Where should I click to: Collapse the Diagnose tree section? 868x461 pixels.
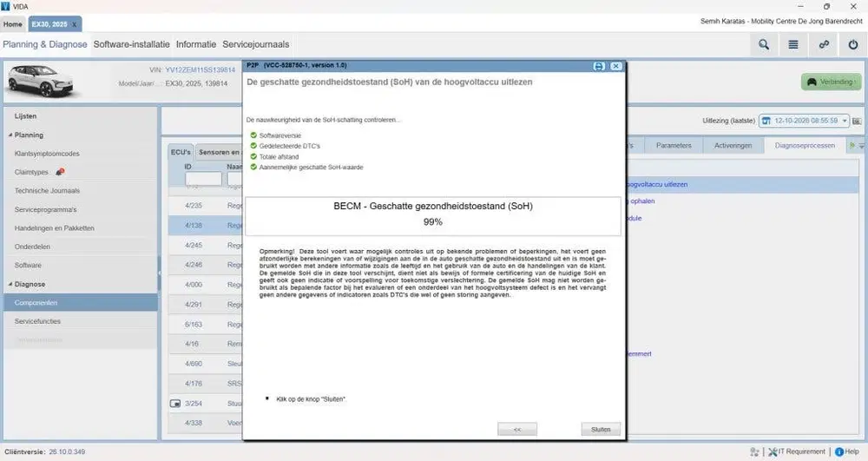[x=10, y=284]
